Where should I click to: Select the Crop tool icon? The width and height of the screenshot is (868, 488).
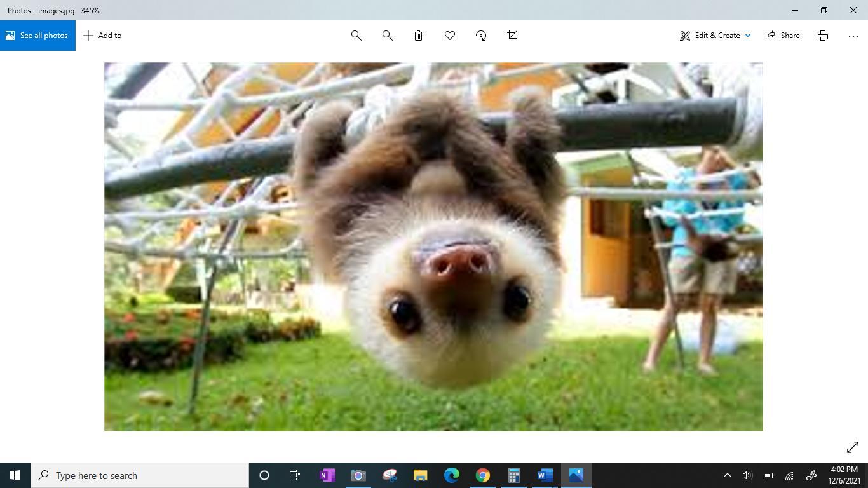512,36
